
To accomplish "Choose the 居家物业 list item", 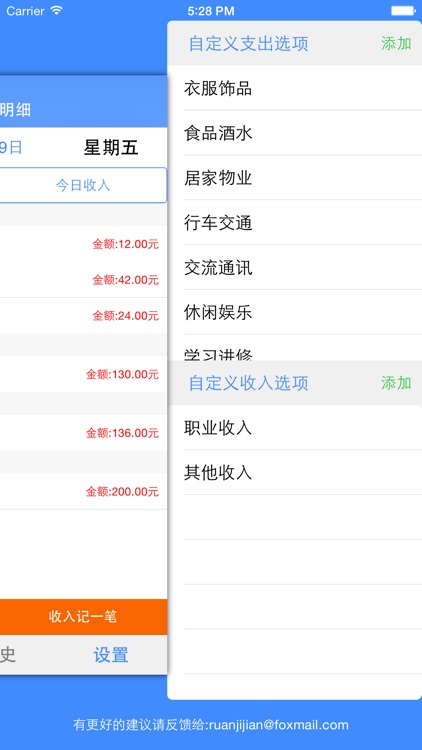I will pyautogui.click(x=295, y=178).
